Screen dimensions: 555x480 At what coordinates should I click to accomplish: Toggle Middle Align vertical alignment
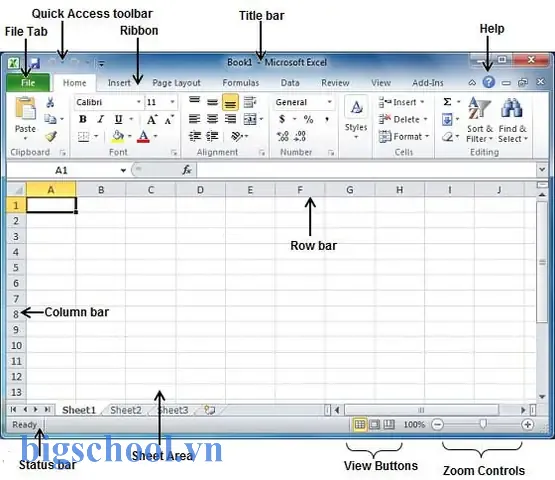(x=212, y=102)
